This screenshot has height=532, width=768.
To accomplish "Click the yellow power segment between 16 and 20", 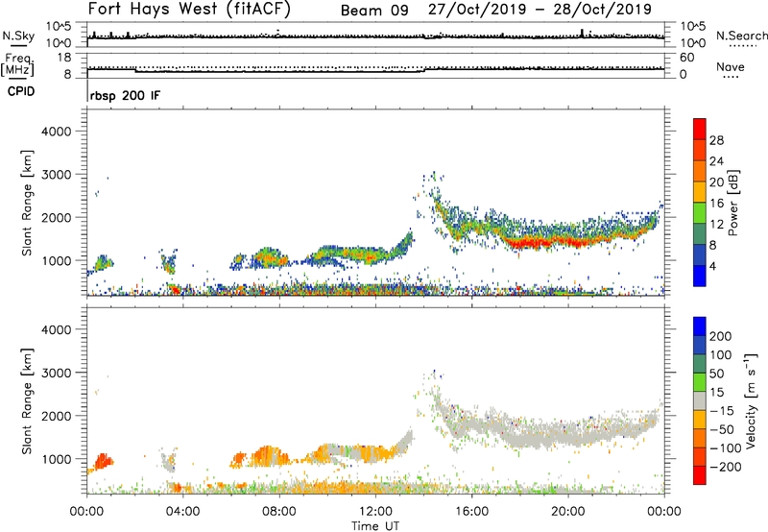I will click(x=700, y=192).
